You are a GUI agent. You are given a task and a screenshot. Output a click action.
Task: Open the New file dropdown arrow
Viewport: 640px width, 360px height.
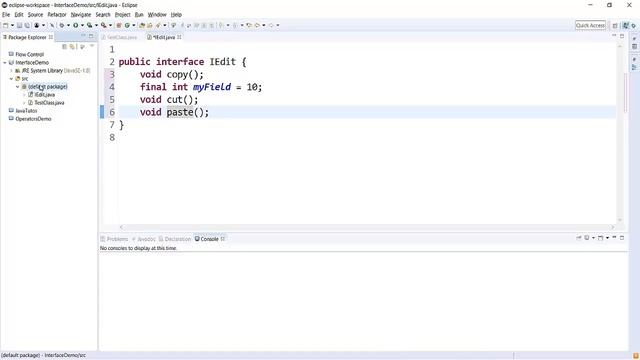point(12,25)
